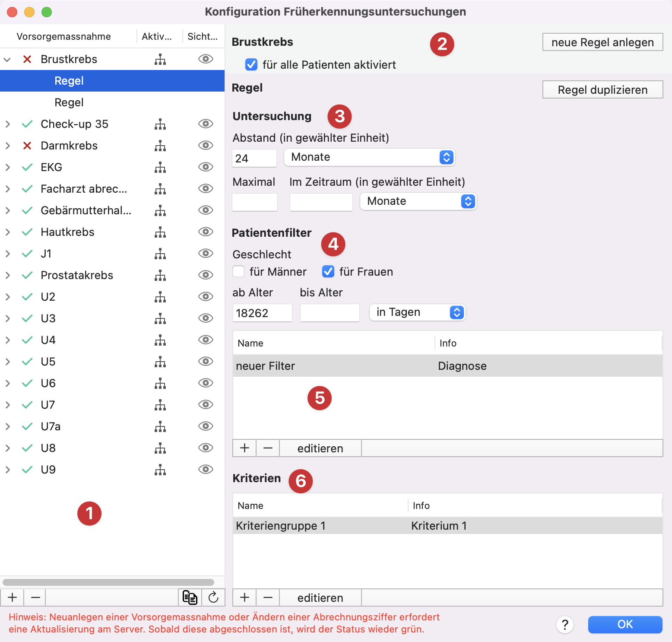Open the Abstand unit dropdown showing Monate
Viewport: 672px width, 642px height.
[370, 157]
